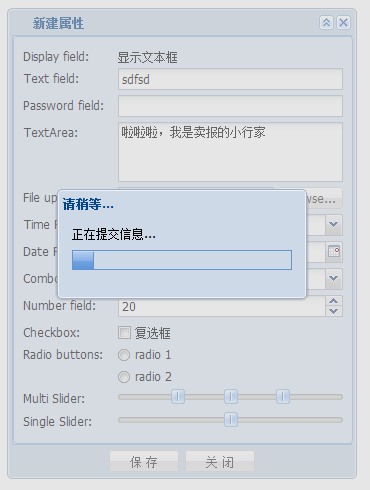Viewport: 370px width, 490px height.
Task: Click the 保存 button
Action: click(144, 462)
